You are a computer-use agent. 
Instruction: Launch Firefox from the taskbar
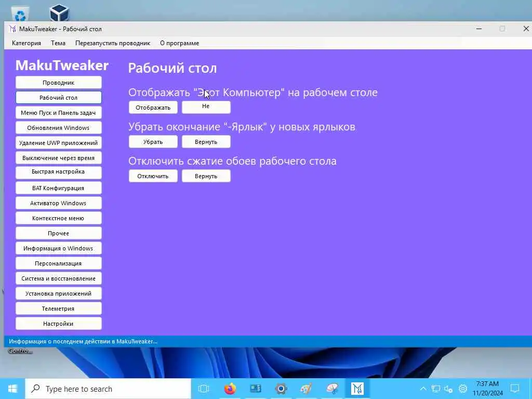tap(230, 389)
